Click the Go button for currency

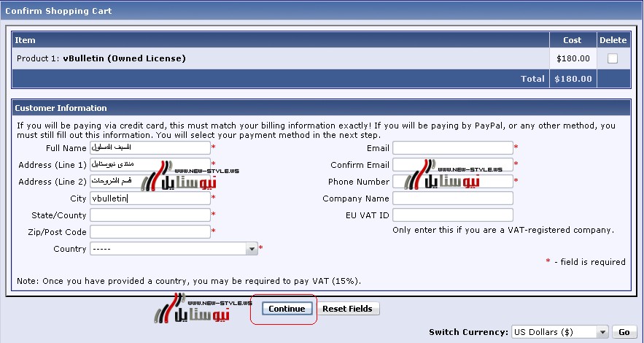coord(624,332)
